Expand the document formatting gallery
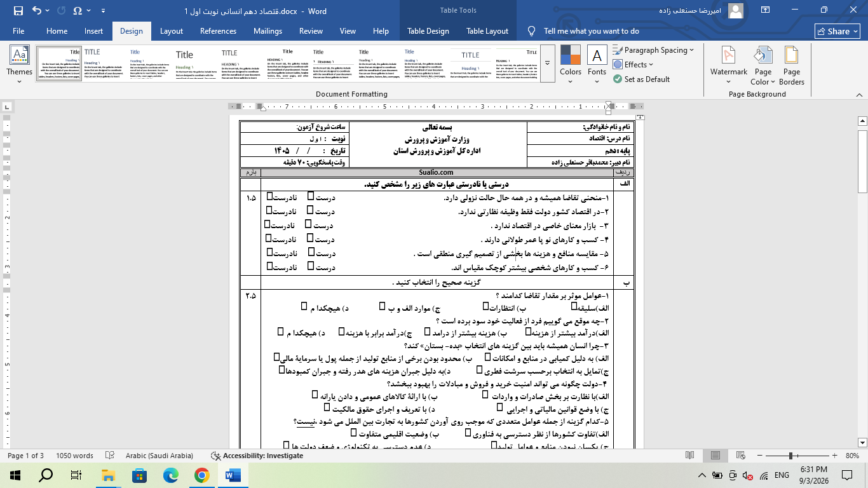 click(x=548, y=65)
